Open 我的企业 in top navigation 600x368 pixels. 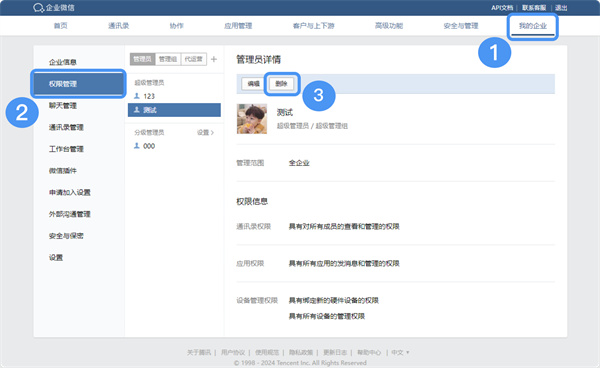tap(533, 26)
